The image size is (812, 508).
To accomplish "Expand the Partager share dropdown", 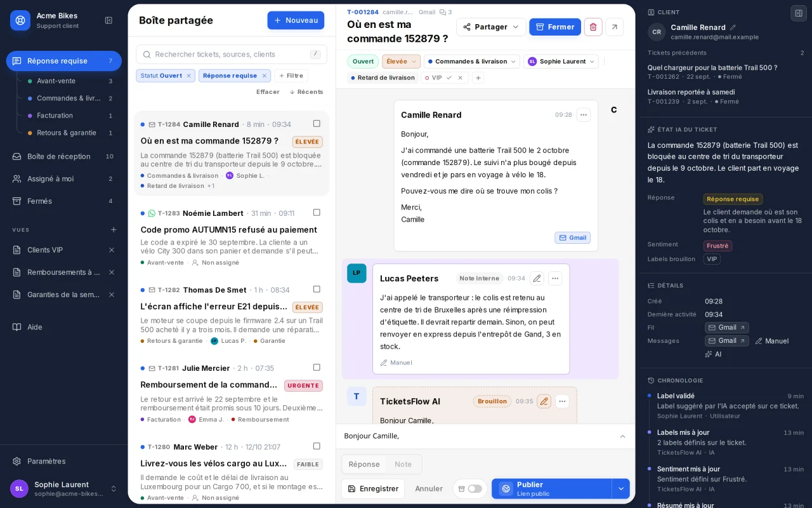I will 491,27.
